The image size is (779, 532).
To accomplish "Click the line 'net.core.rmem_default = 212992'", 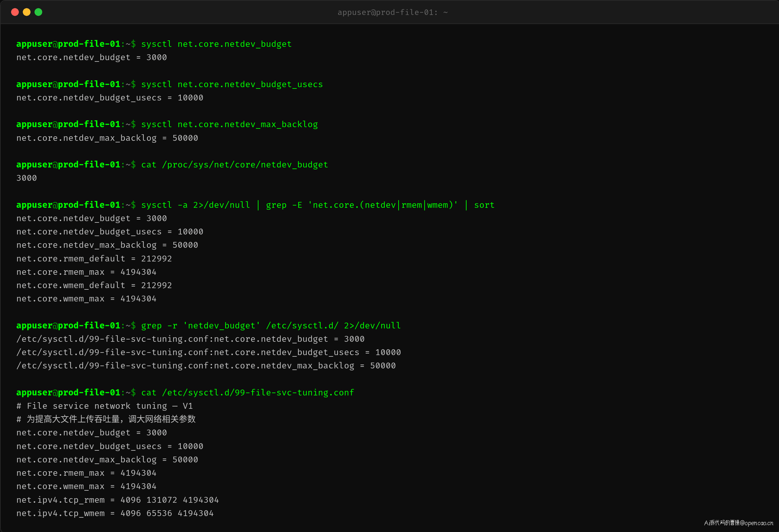I will (x=94, y=259).
